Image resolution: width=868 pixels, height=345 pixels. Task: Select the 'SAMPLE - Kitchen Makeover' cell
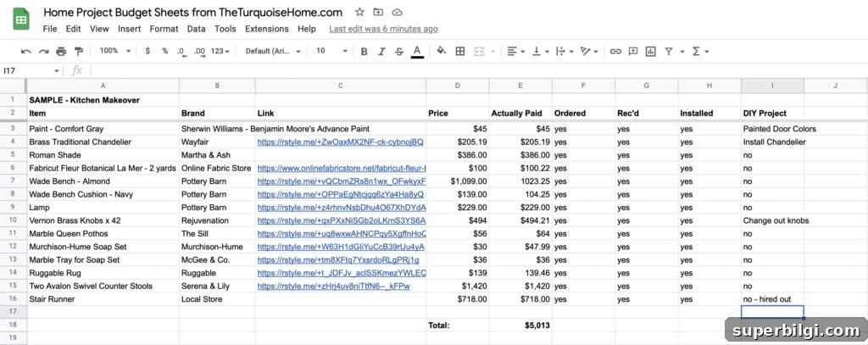point(103,100)
